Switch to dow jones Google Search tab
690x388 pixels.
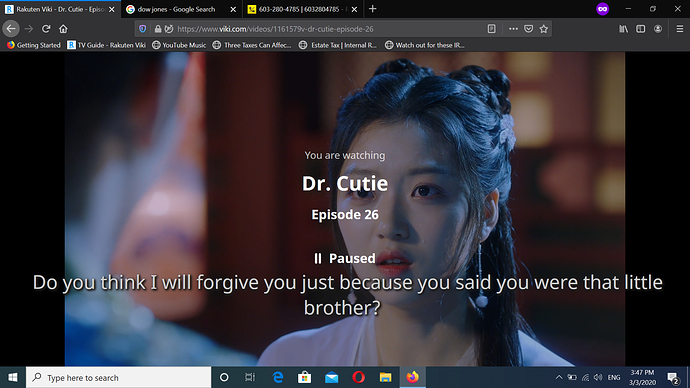[x=176, y=9]
